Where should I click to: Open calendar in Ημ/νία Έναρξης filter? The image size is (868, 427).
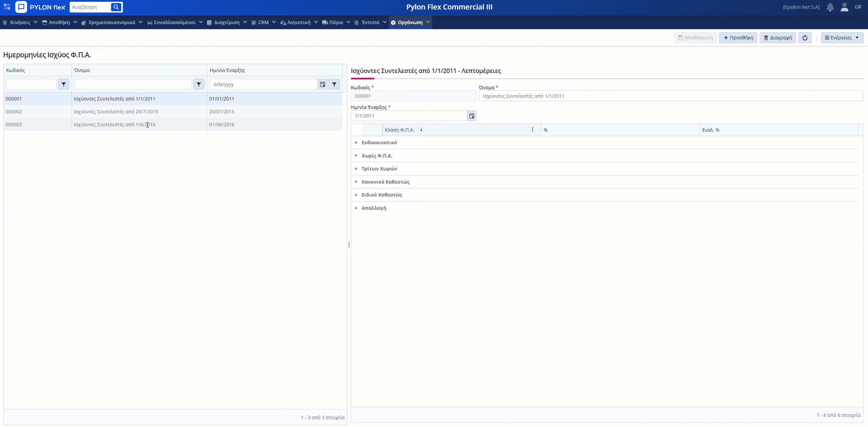pyautogui.click(x=322, y=84)
